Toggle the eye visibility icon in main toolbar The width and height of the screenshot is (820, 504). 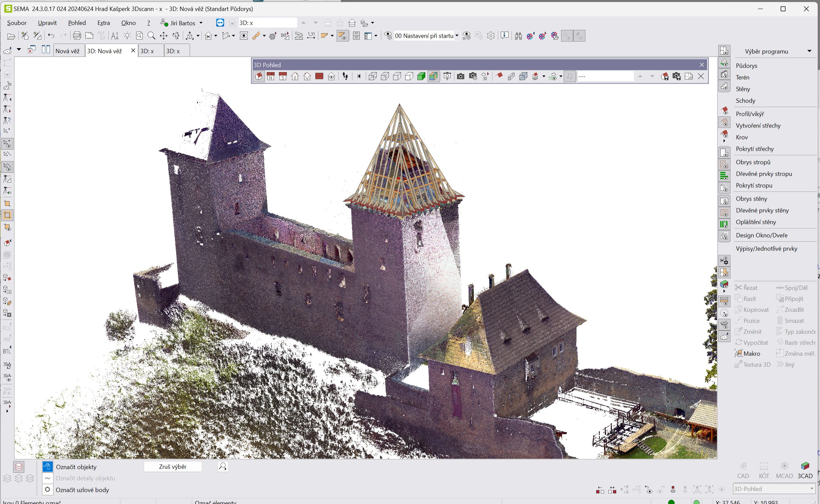coord(244,36)
